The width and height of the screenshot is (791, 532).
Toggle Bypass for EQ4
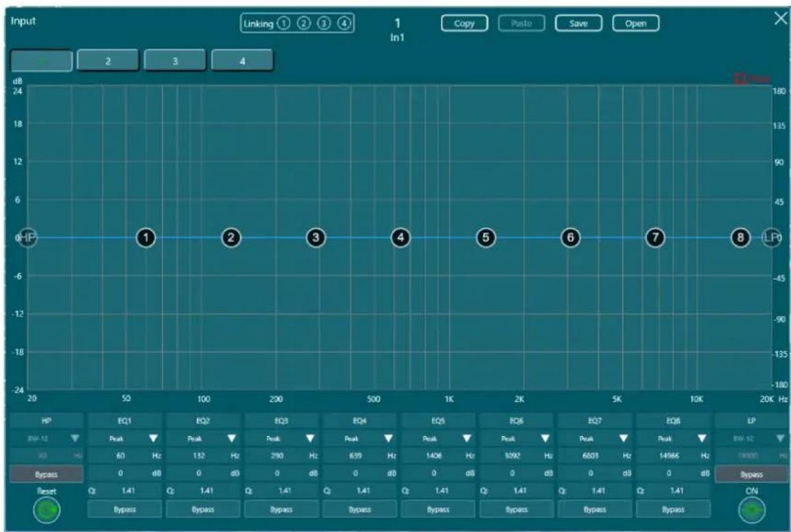[x=359, y=509]
